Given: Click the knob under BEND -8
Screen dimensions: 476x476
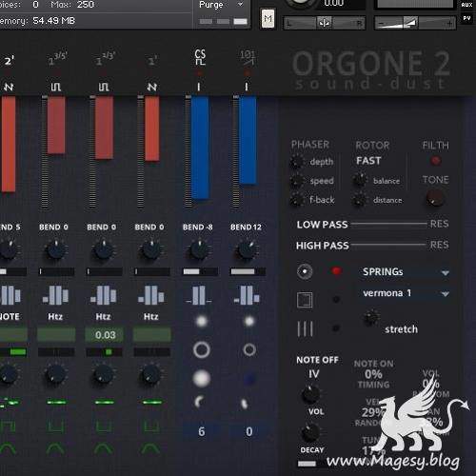Looking at the screenshot, I should click(x=199, y=250).
